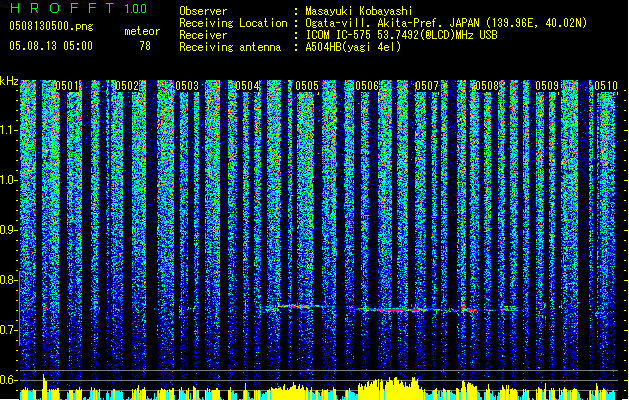The width and height of the screenshot is (629, 400).
Task: Click the 0508 time marker
Action: pos(487,87)
